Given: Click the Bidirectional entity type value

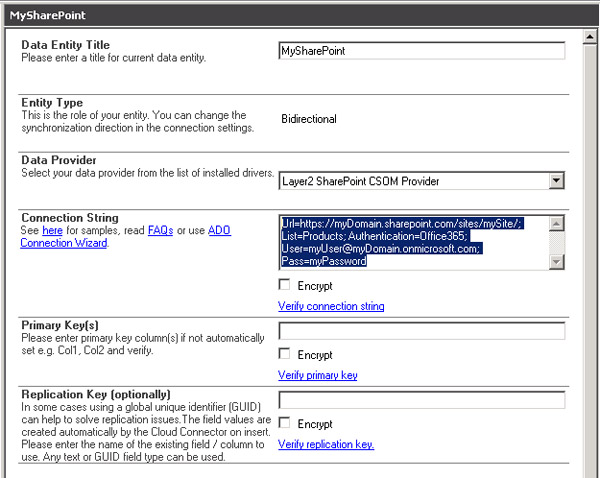Looking at the screenshot, I should (x=309, y=119).
